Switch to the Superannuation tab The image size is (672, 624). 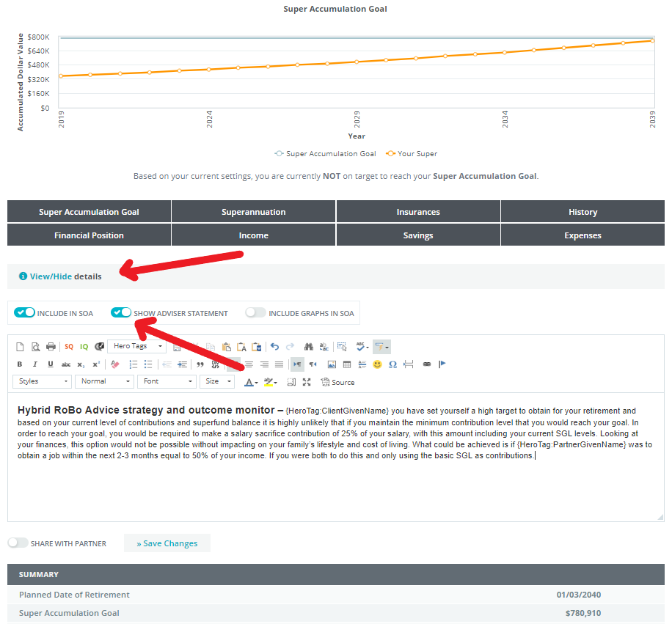[x=254, y=212]
